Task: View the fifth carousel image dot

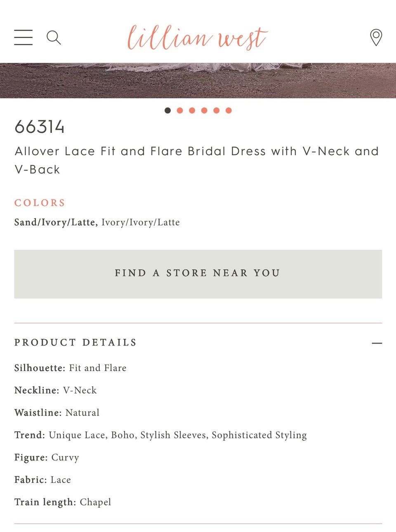Action: click(216, 110)
